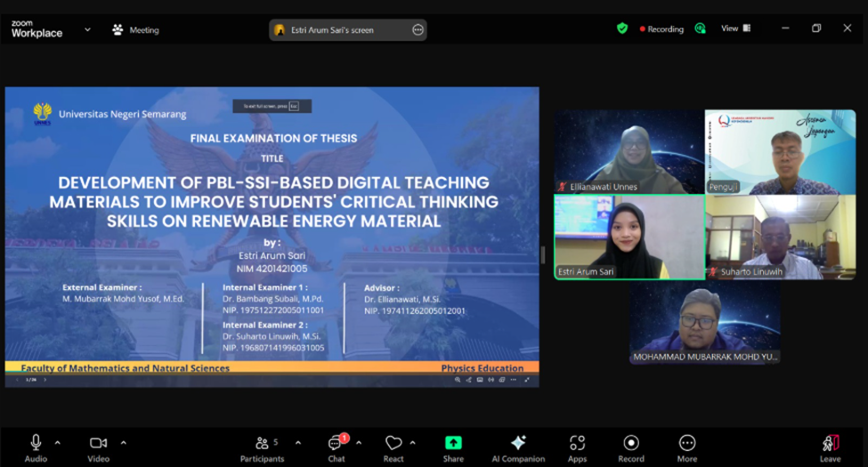Toggle the Video camera on or off

click(98, 448)
